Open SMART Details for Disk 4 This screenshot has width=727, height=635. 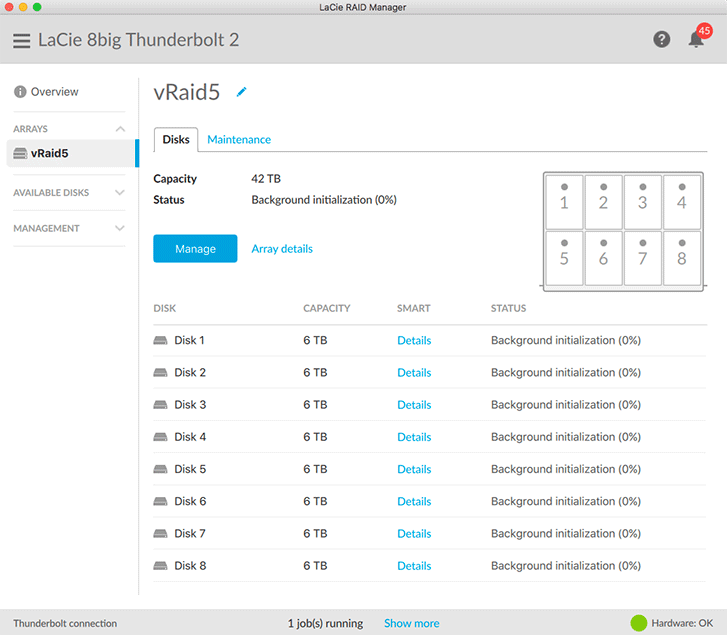point(414,437)
